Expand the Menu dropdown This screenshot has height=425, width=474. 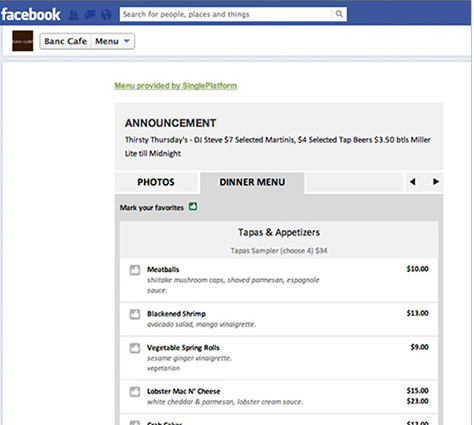pyautogui.click(x=113, y=41)
